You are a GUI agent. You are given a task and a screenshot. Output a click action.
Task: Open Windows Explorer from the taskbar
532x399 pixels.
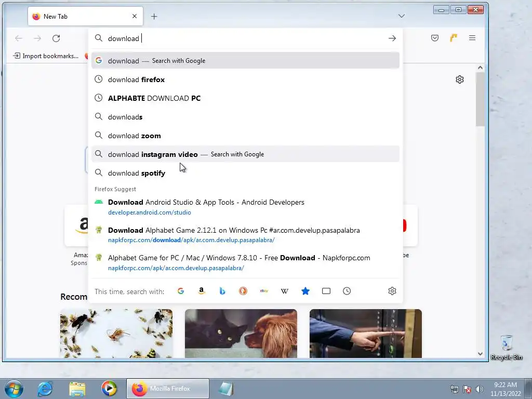pos(77,389)
